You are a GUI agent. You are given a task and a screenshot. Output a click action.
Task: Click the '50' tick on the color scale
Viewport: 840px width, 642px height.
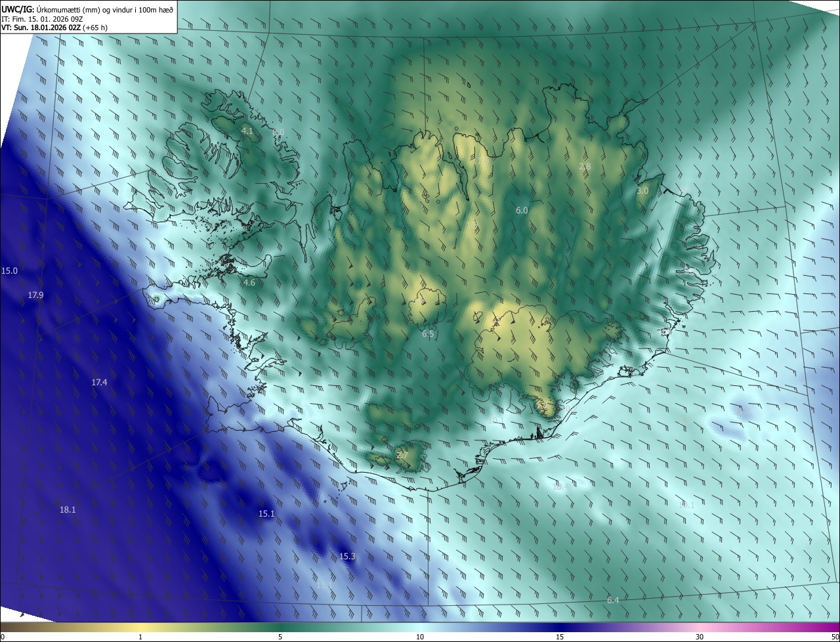(x=835, y=637)
